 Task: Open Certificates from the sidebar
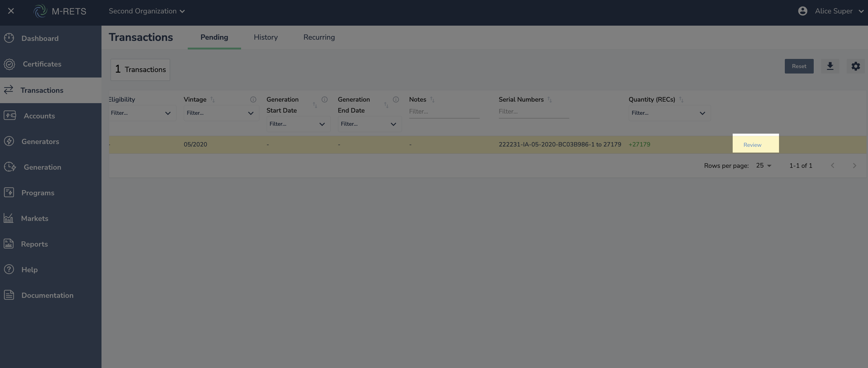(x=42, y=64)
